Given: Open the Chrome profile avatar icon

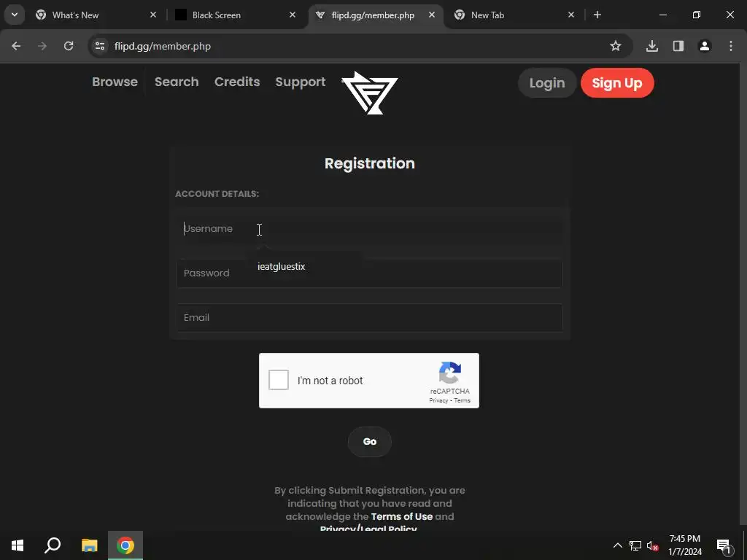Looking at the screenshot, I should [704, 46].
